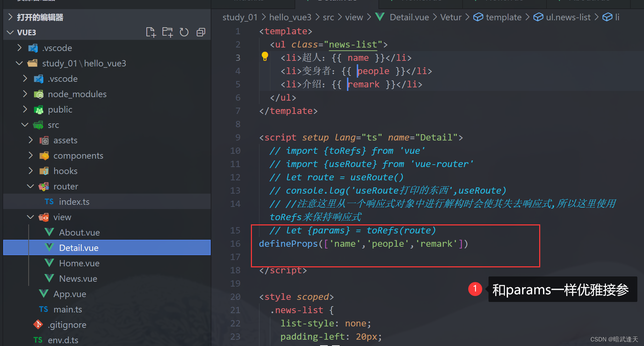Click the public folder icon
Screen dimensions: 644x346
[38, 110]
